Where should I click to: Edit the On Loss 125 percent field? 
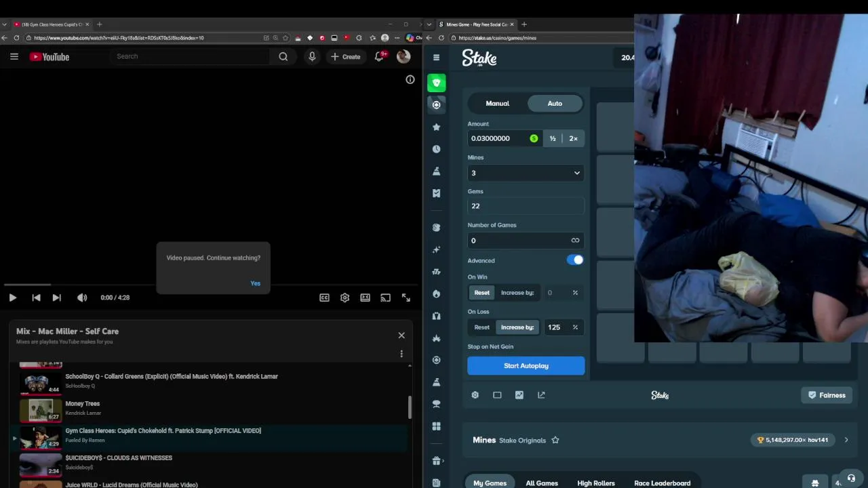[x=563, y=327]
